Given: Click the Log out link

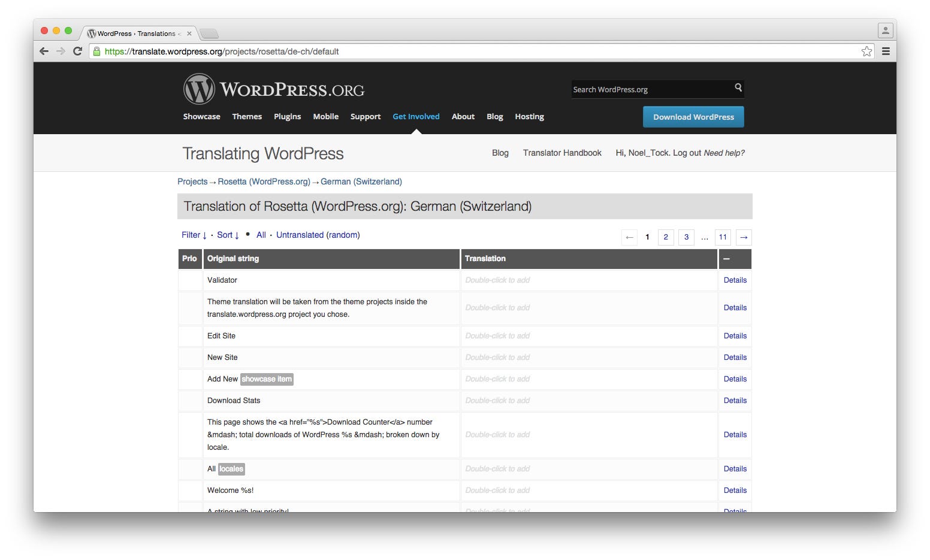Looking at the screenshot, I should pos(687,153).
